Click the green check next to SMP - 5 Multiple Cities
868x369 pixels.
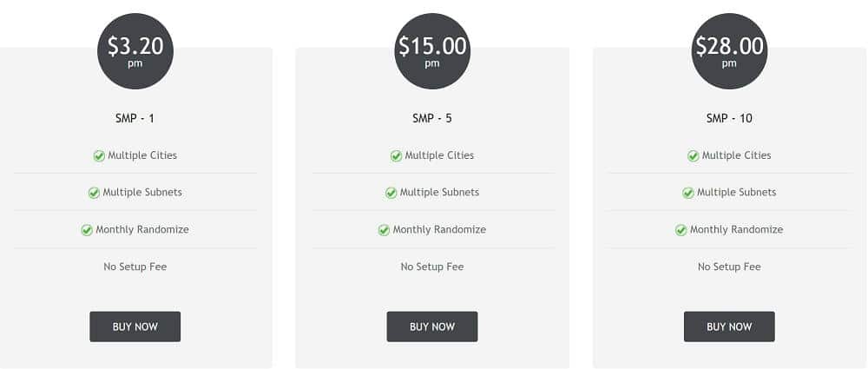coord(397,156)
